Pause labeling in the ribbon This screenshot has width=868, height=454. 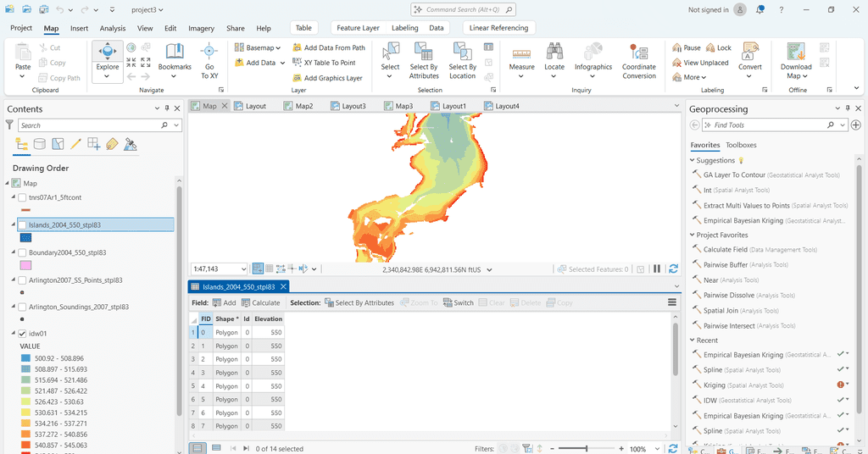pos(687,47)
